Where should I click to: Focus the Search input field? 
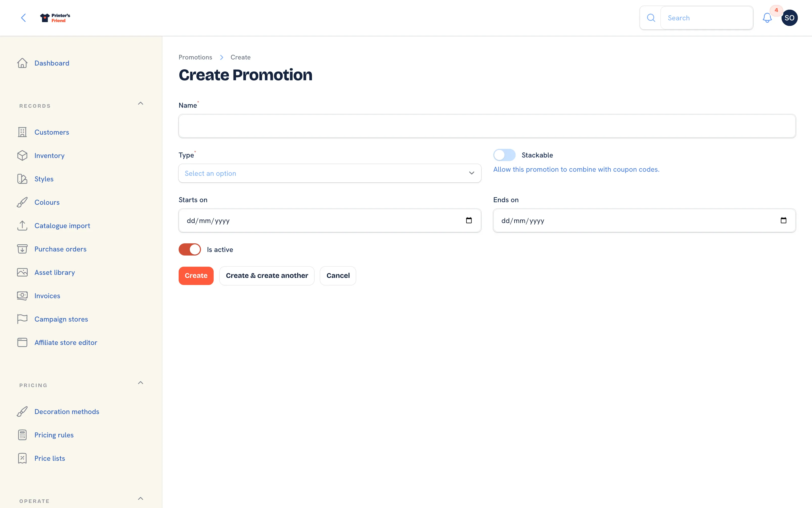707,18
